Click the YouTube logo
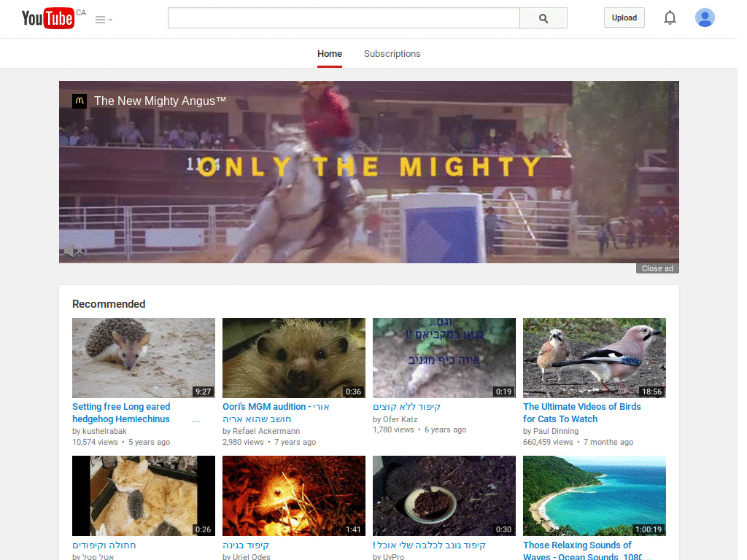Screen dimensions: 747x560 click(47, 18)
